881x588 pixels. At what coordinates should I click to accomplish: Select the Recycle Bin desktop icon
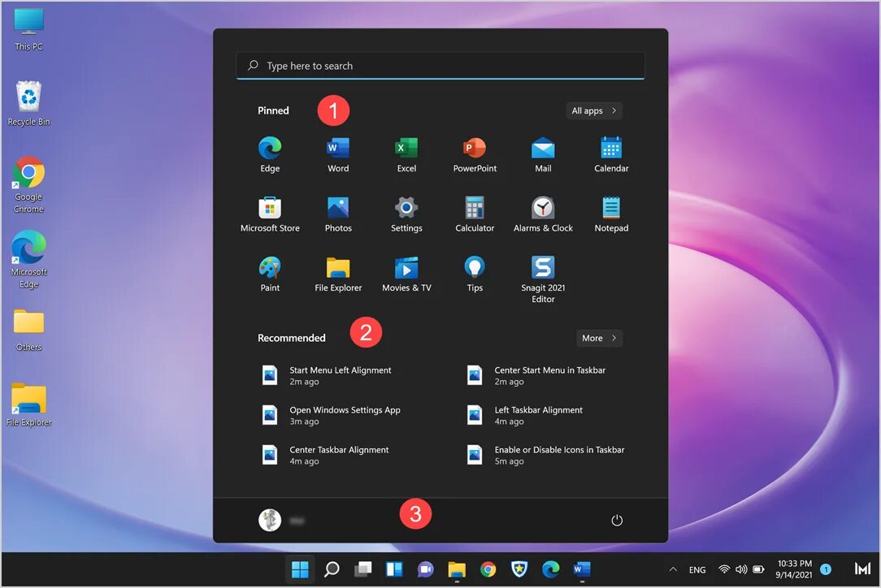[x=28, y=104]
